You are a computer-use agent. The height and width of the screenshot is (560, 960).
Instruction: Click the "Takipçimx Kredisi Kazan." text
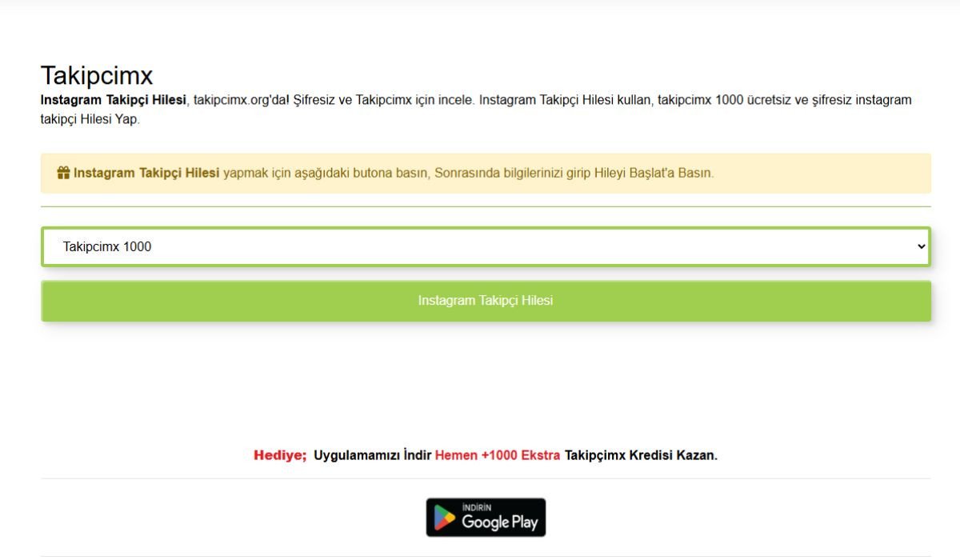tap(642, 455)
